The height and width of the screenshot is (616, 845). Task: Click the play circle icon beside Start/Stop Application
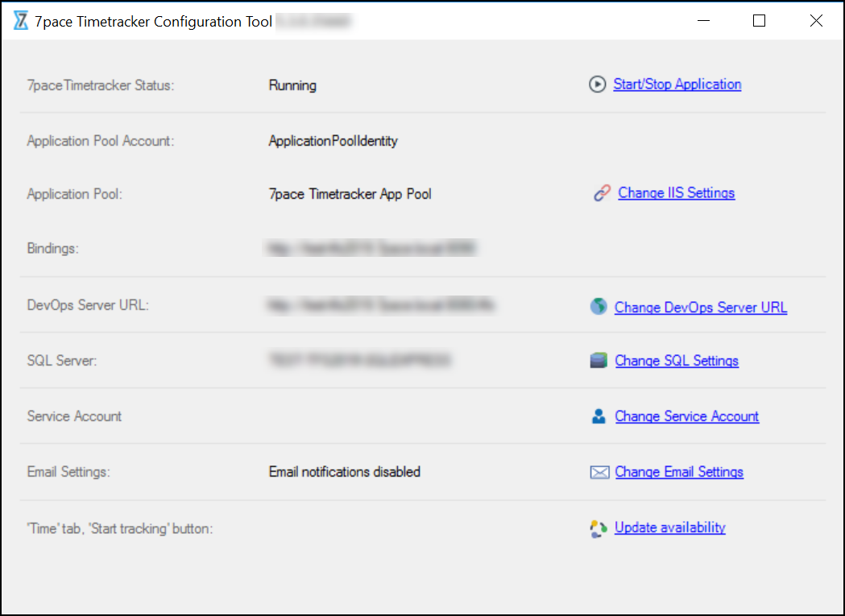[x=597, y=85]
